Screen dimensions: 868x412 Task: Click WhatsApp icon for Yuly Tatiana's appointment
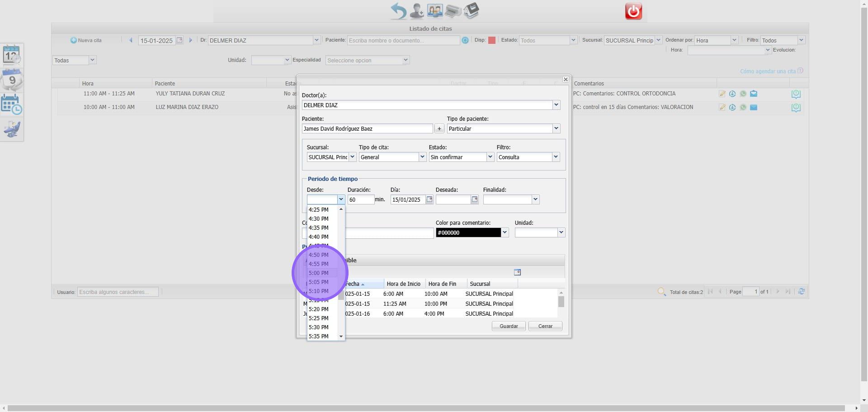pyautogui.click(x=743, y=94)
